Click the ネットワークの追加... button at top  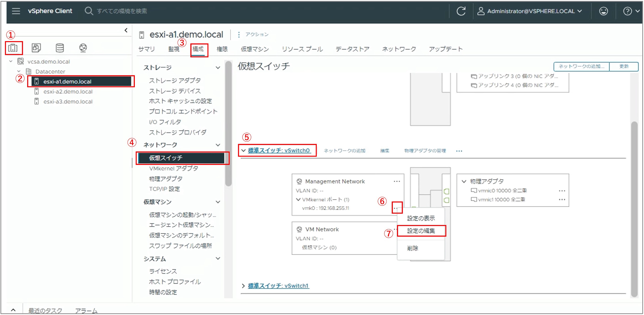pyautogui.click(x=581, y=66)
